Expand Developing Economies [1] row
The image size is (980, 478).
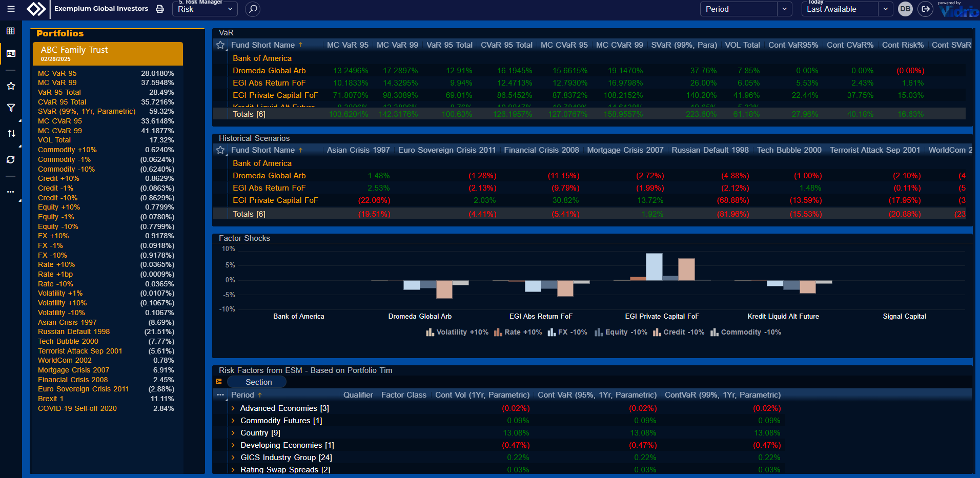pos(233,445)
